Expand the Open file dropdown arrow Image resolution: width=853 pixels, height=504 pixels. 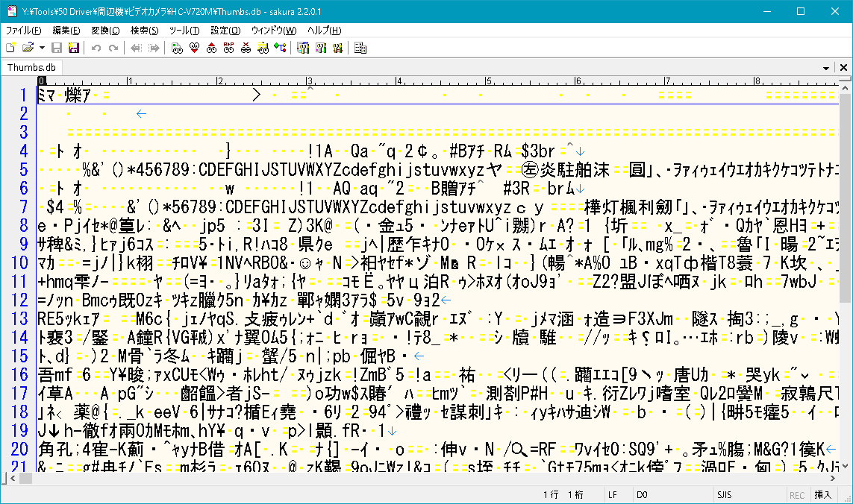point(41,47)
